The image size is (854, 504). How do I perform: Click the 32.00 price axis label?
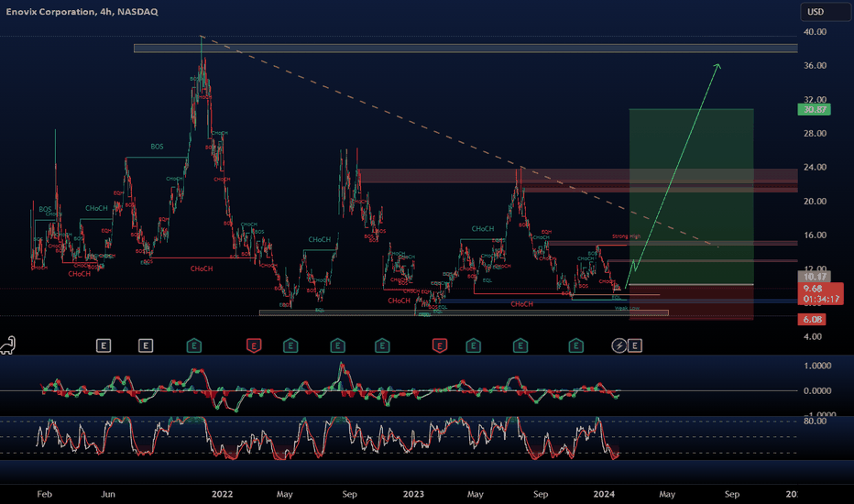[x=815, y=99]
